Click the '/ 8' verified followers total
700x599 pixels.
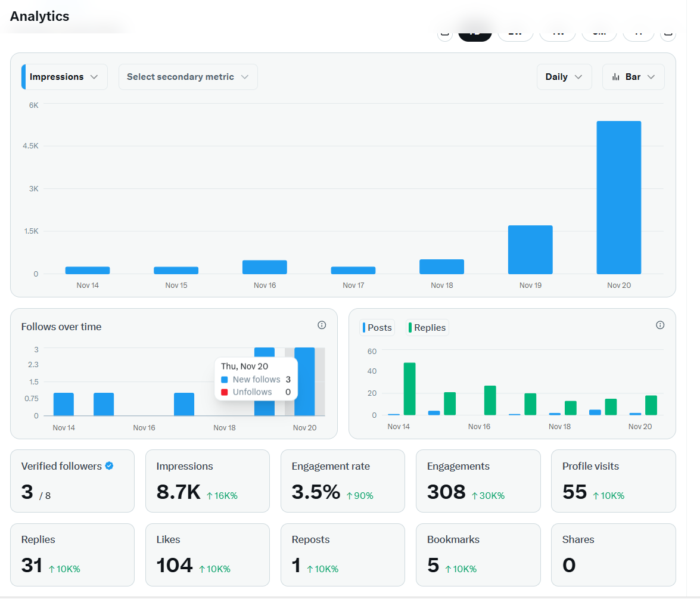45,496
